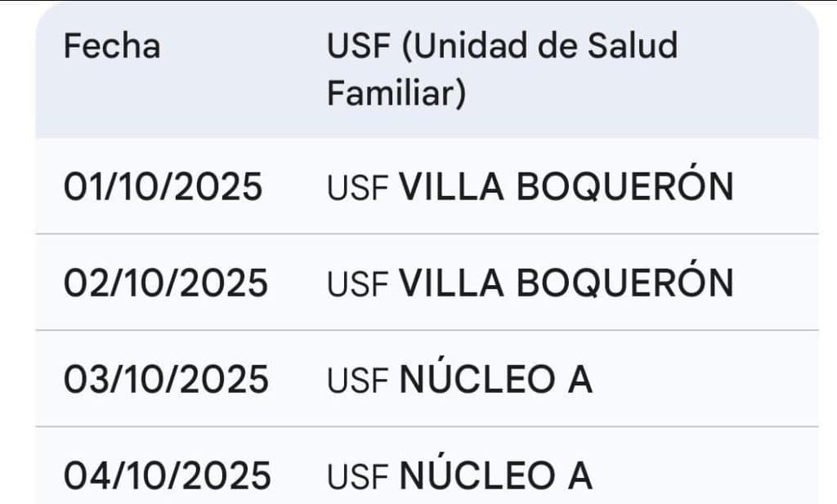Click the Fecha column header
837x504 pixels.
point(111,47)
